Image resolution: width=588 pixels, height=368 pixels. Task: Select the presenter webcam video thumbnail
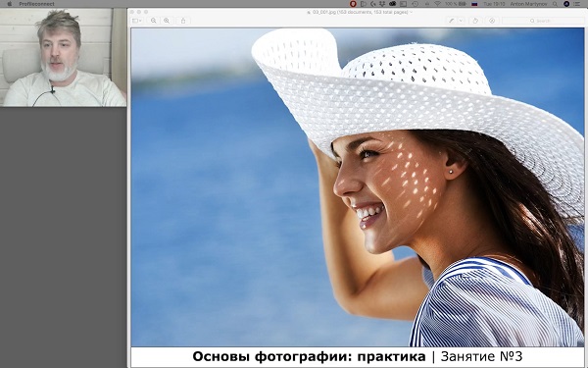point(63,57)
